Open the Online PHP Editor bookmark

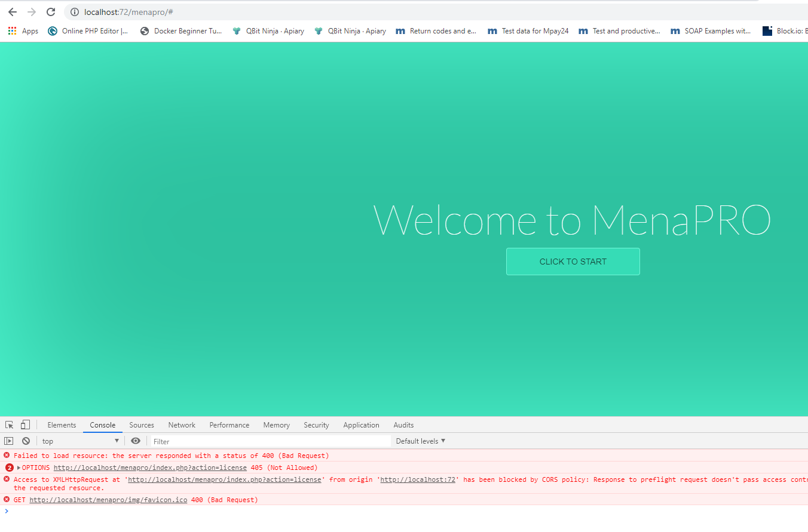[88, 31]
